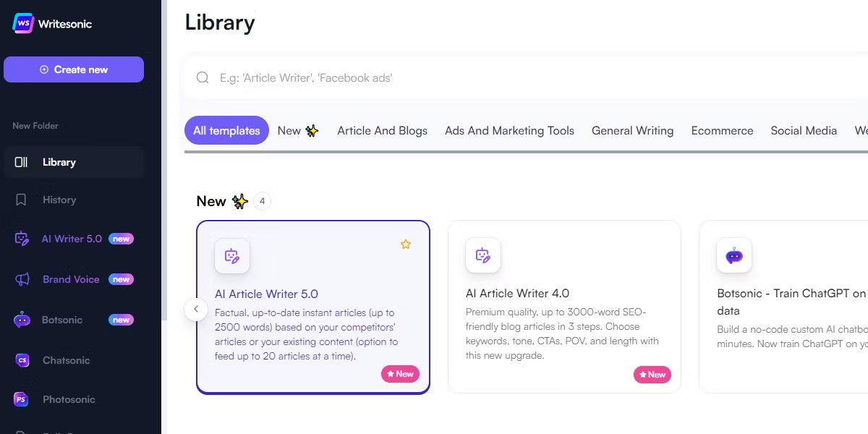This screenshot has height=434, width=868.
Task: Toggle favorite star on AI Article Writer 5.0
Action: (x=406, y=244)
